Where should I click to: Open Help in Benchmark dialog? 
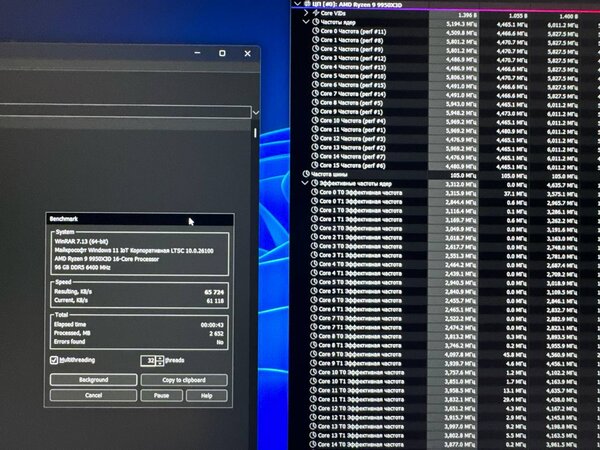[207, 396]
